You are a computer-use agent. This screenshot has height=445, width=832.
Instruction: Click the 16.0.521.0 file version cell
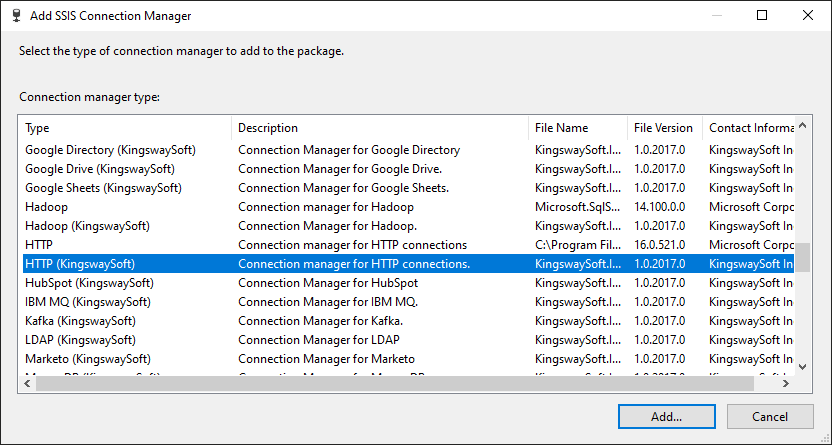click(x=660, y=245)
